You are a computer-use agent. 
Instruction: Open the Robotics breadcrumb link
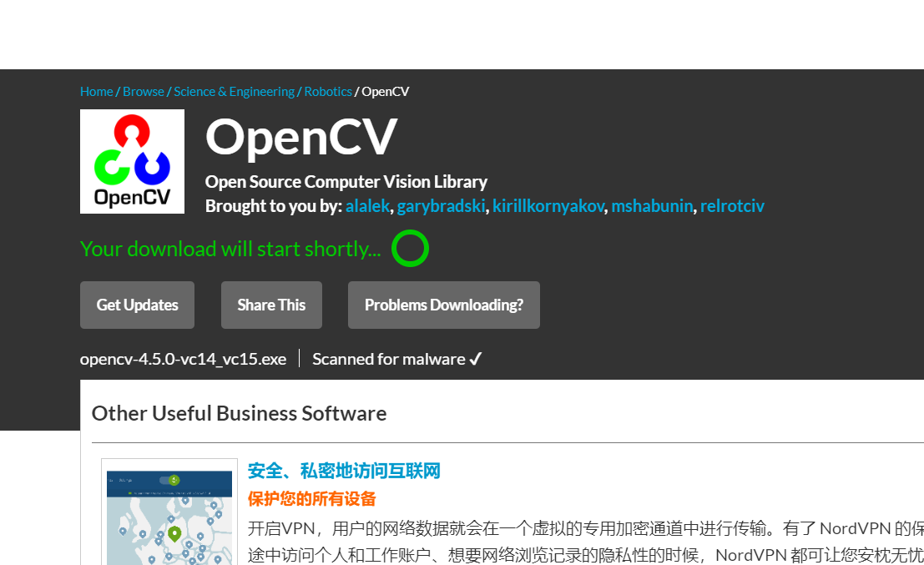(x=327, y=91)
